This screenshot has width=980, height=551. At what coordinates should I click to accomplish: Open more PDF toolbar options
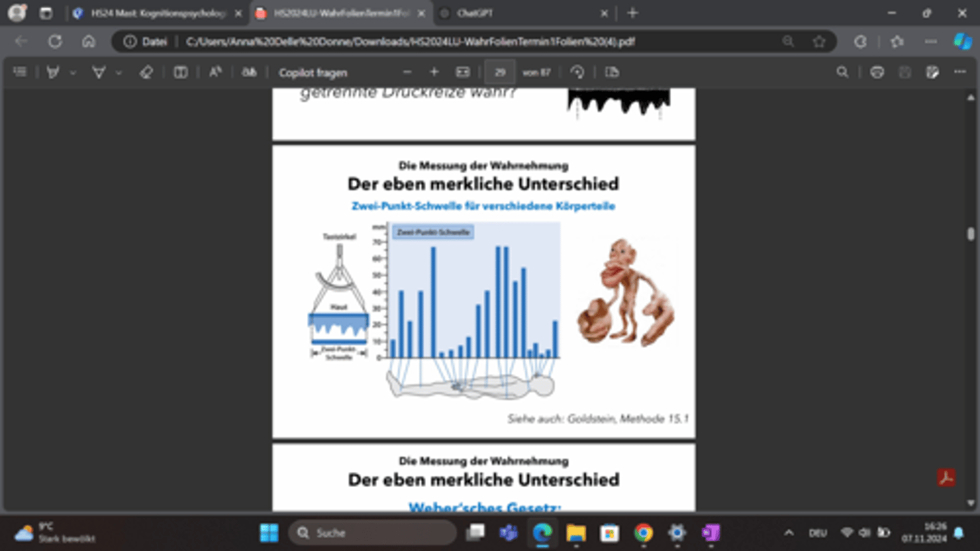click(x=960, y=72)
